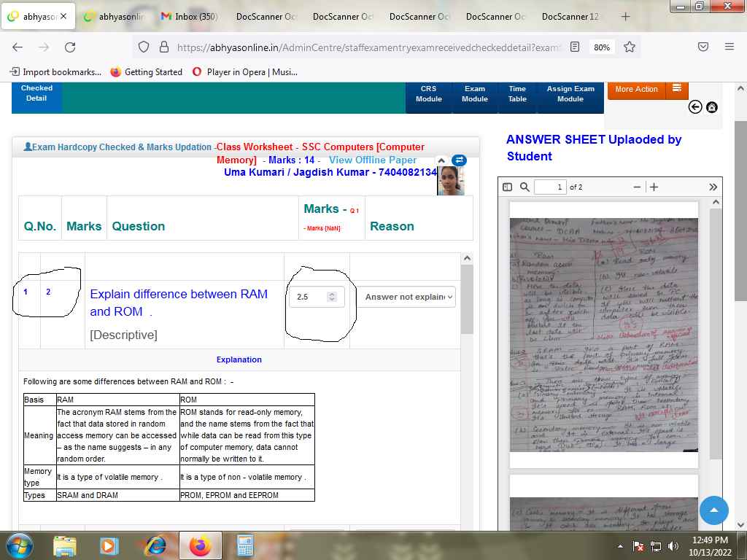
Task: Open the 'Answer not explained' reason dropdown
Action: [406, 297]
